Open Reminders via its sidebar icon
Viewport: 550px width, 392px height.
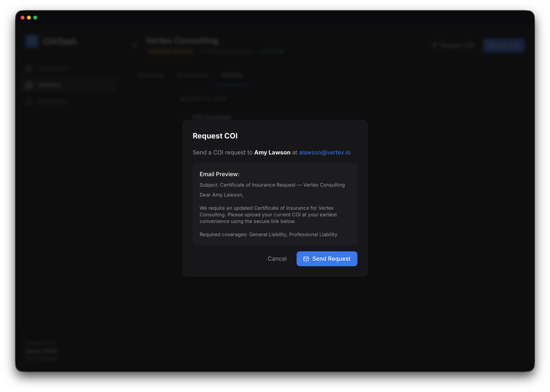click(29, 101)
